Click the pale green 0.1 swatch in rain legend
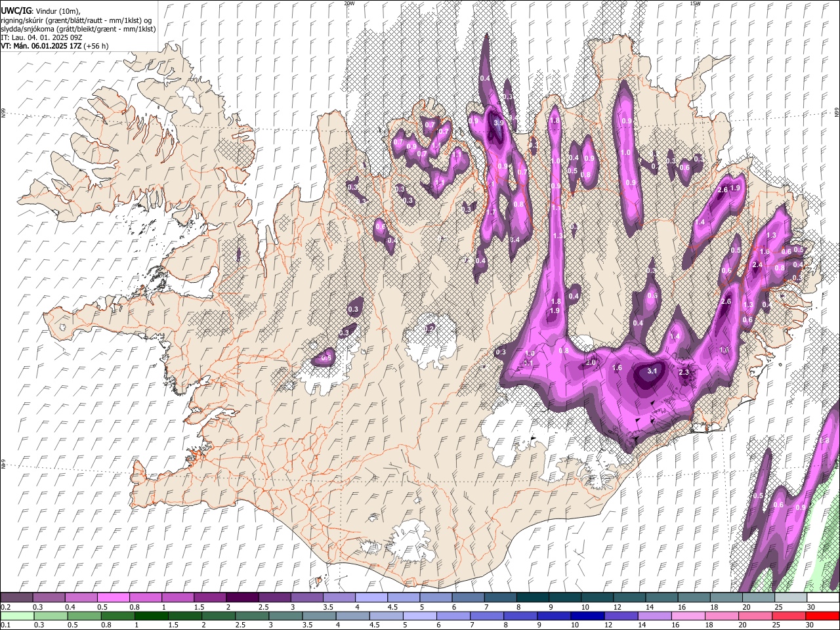The image size is (840, 630). (x=18, y=616)
